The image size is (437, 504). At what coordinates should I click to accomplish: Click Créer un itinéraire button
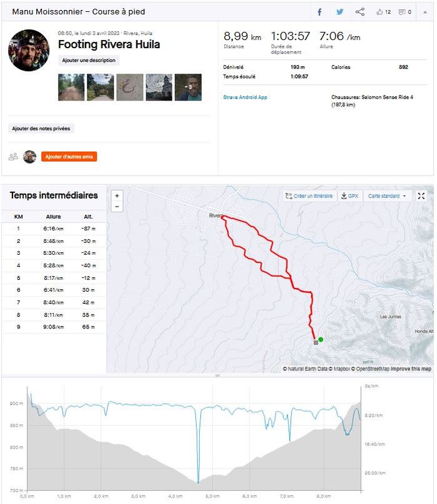tap(308, 196)
